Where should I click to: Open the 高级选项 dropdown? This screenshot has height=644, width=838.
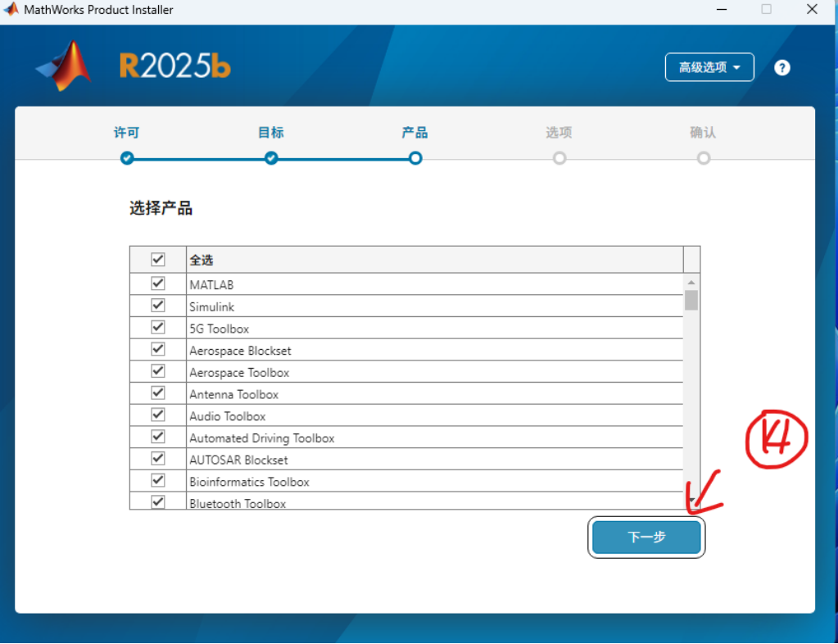pyautogui.click(x=709, y=67)
